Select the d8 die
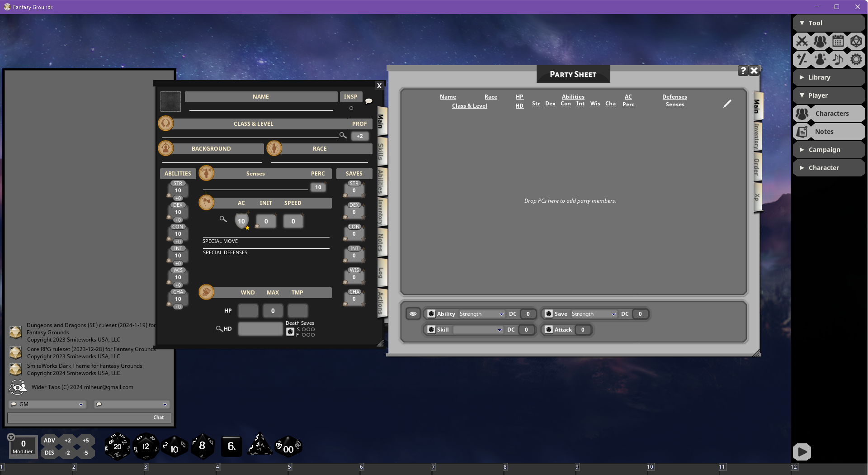Screen dimensions: 868x475 pyautogui.click(x=202, y=446)
